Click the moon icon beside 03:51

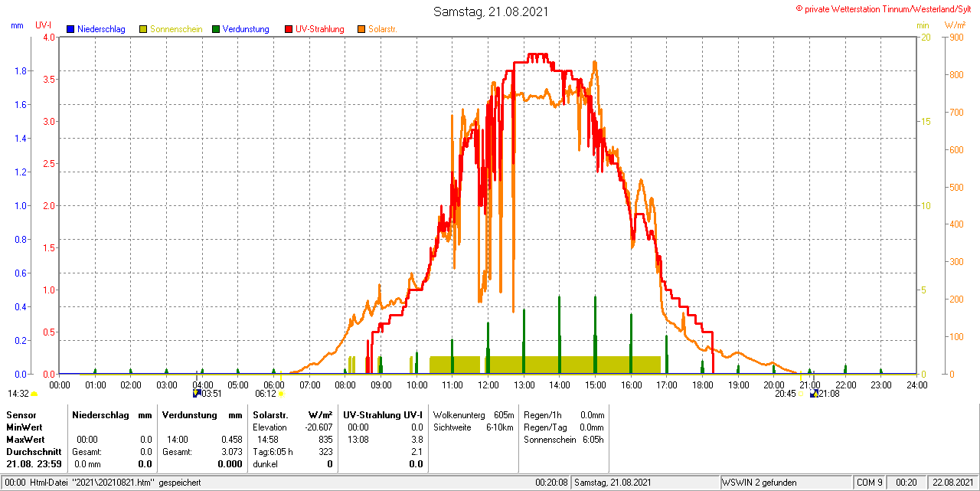197,394
